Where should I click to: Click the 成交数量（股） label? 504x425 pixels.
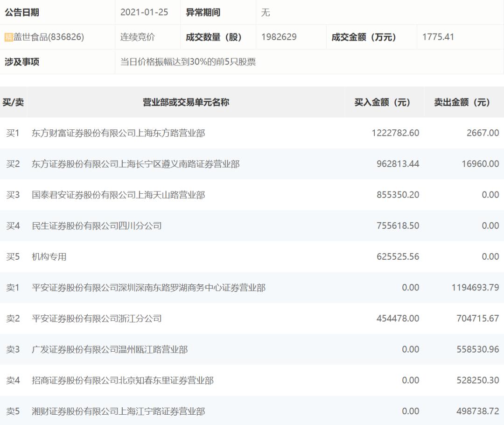(x=213, y=37)
